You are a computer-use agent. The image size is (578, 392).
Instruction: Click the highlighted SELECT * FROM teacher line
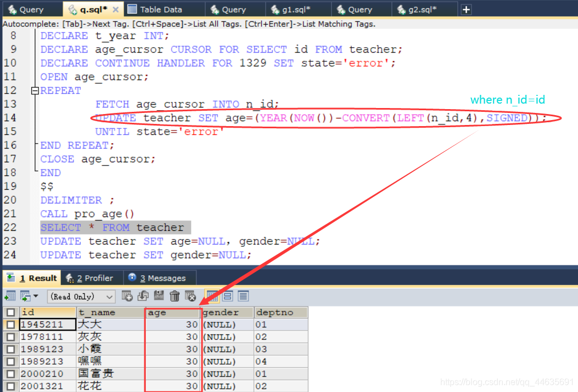(x=115, y=228)
